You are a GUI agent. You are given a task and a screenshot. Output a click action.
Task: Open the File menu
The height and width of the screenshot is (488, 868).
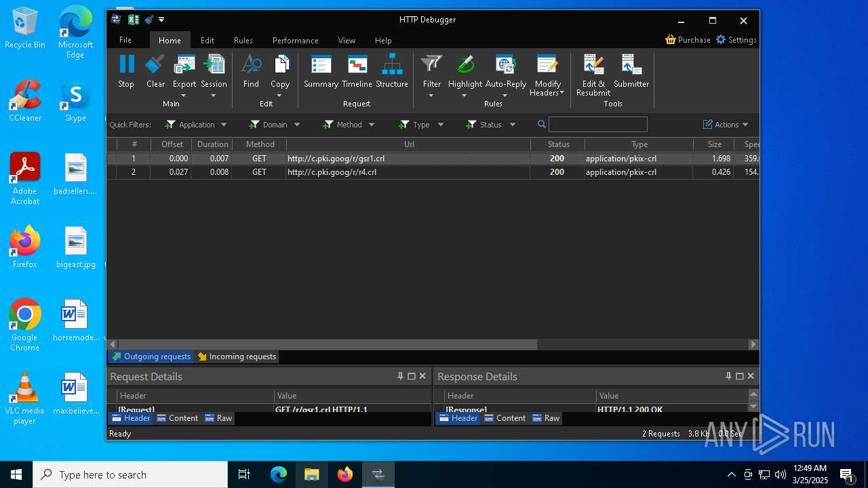125,40
